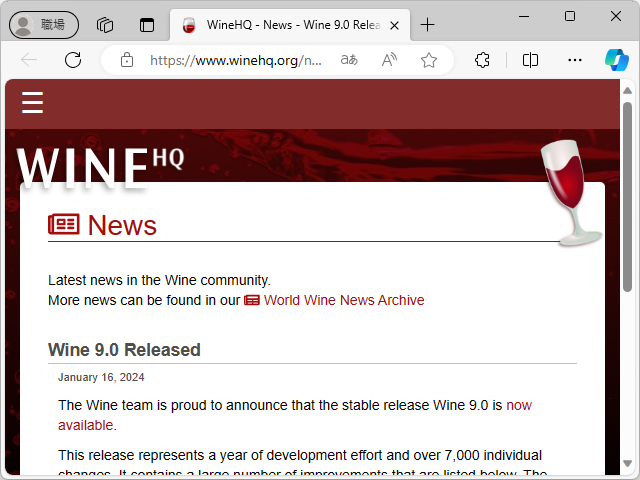640x480 pixels.
Task: Start Read aloud from address bar
Action: click(389, 60)
